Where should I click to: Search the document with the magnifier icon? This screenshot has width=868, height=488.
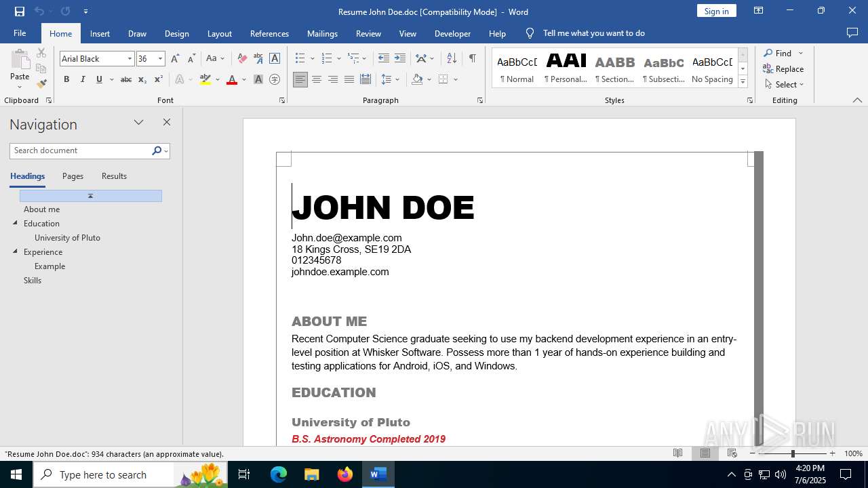[157, 150]
